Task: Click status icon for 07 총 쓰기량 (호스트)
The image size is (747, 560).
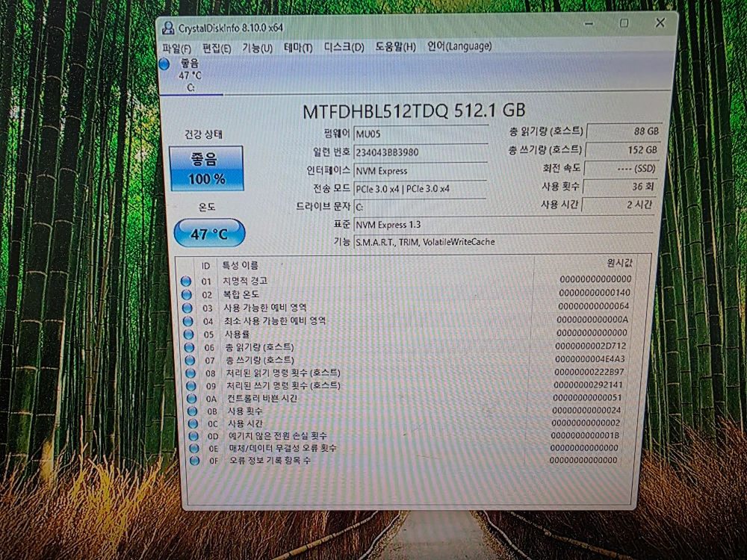Action: [190, 361]
